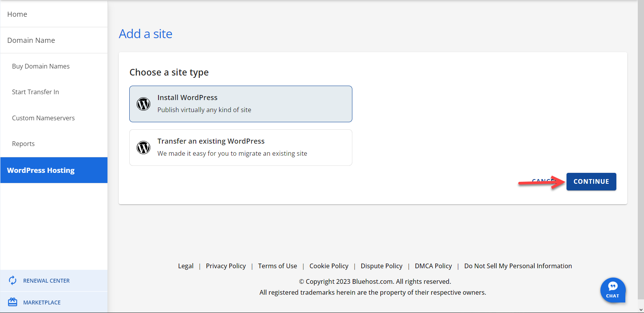Open Do Not Sell My Personal Information link
The height and width of the screenshot is (313, 644).
pos(518,266)
